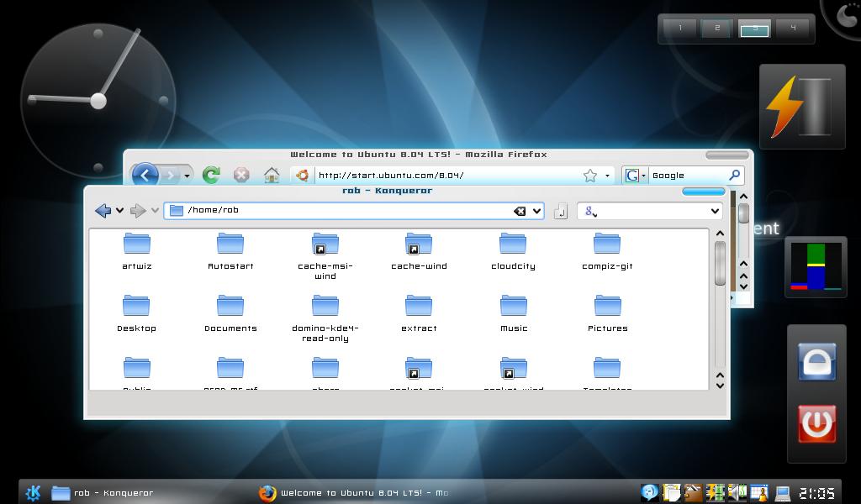
Task: Select the cache-wind linked folder
Action: (x=419, y=251)
